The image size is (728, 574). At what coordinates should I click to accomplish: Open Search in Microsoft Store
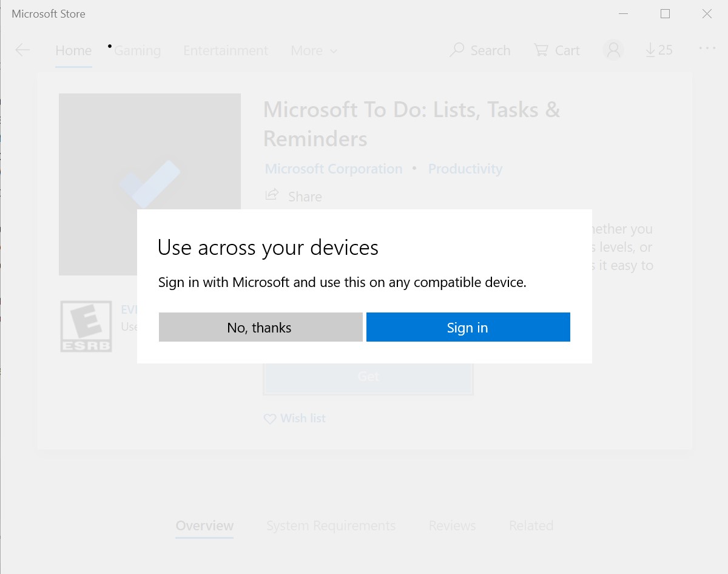(480, 50)
